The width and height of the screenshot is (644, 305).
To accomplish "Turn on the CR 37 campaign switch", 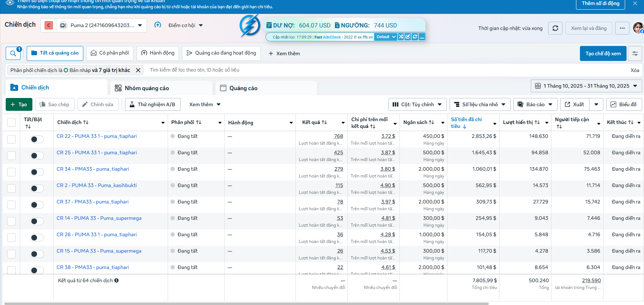I will point(37,205).
